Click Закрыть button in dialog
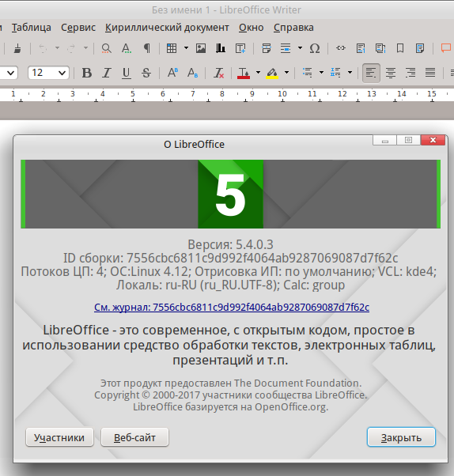Image resolution: width=454 pixels, height=476 pixels. coord(401,437)
